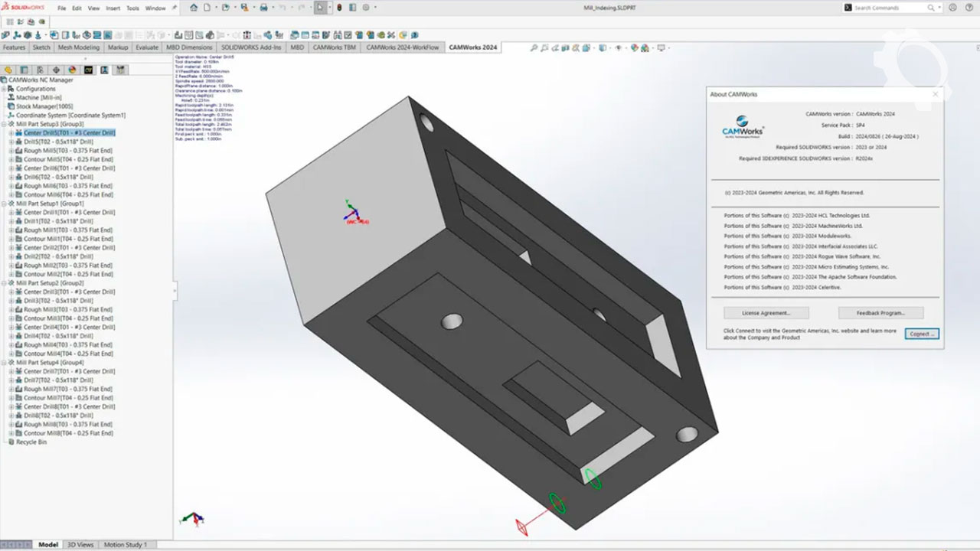Click the New document icon
The image size is (980, 551).
[207, 8]
